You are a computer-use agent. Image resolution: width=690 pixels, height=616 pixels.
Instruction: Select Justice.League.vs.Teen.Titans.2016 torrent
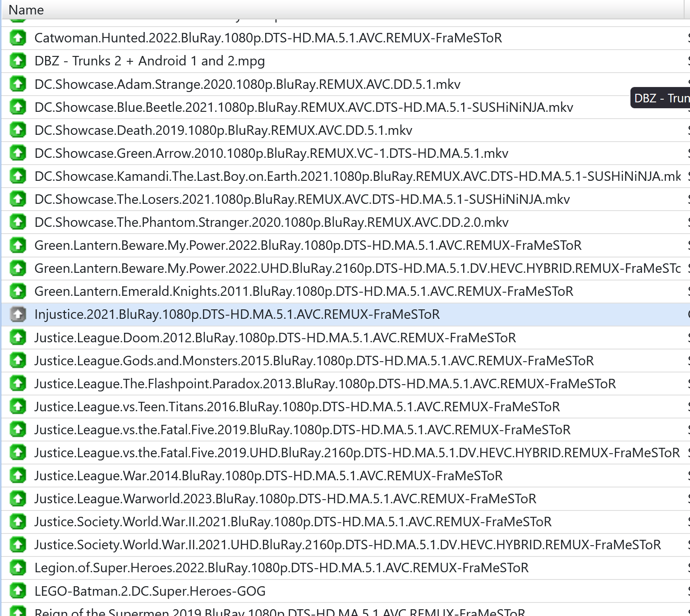pos(297,407)
